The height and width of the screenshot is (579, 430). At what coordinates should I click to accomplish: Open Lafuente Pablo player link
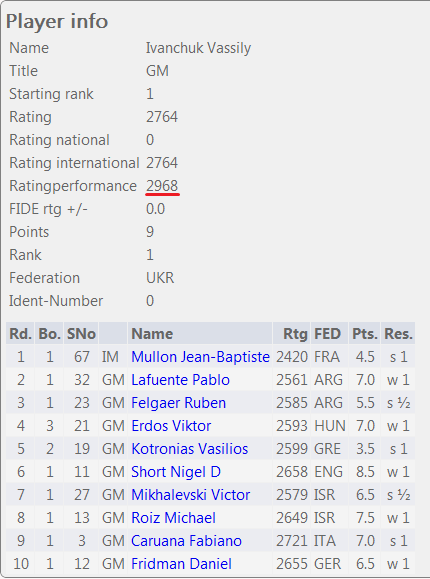tap(180, 380)
